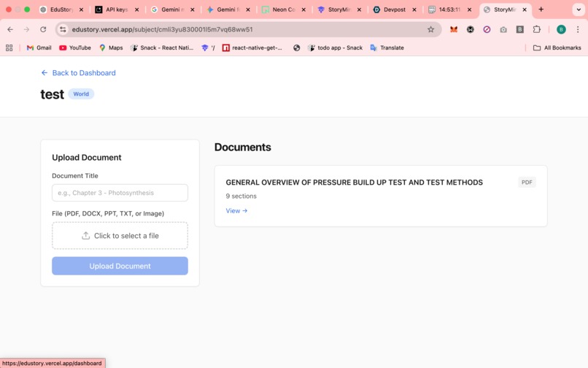Focus the Document Title input field
The image size is (588, 368).
tap(120, 193)
